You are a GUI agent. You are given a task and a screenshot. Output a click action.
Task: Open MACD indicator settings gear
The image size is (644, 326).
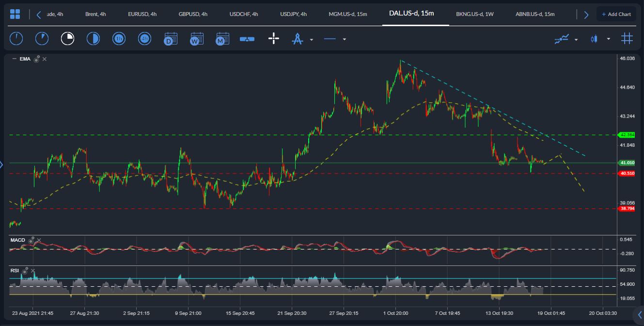click(31, 240)
